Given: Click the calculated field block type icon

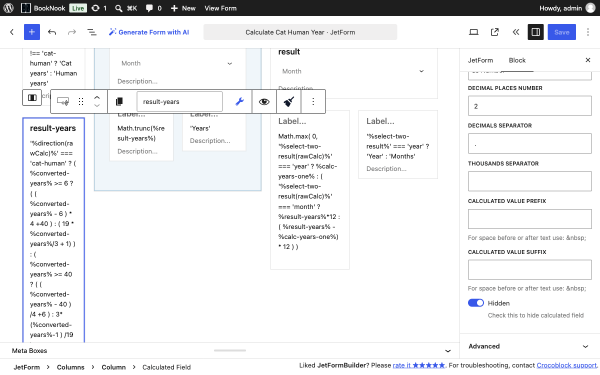Looking at the screenshot, I should [63, 101].
